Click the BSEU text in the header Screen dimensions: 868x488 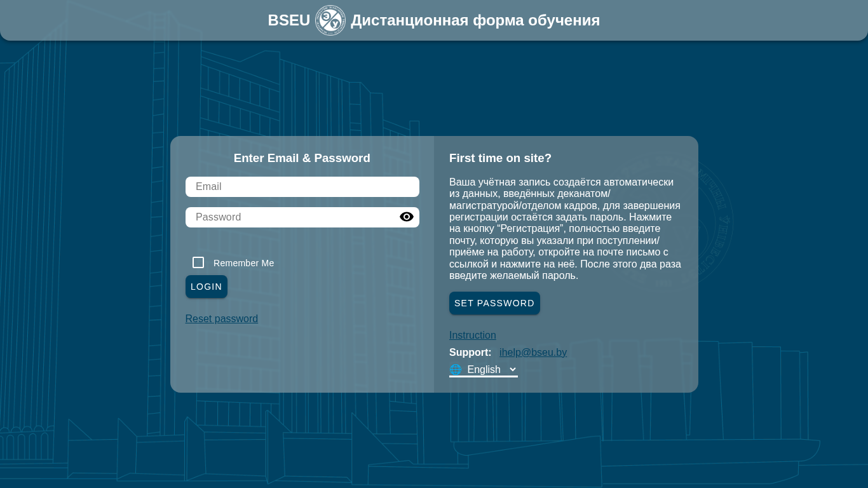click(x=289, y=20)
